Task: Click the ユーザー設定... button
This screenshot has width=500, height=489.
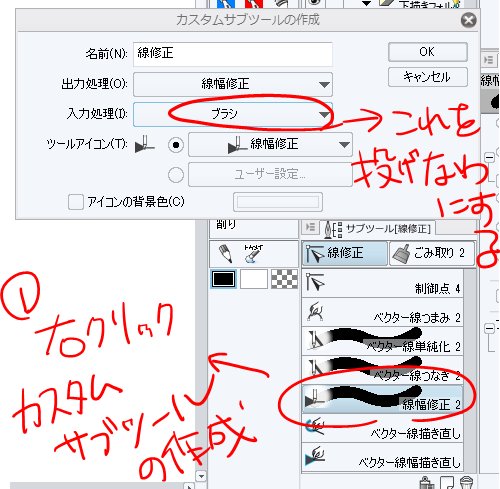Action: 270,174
